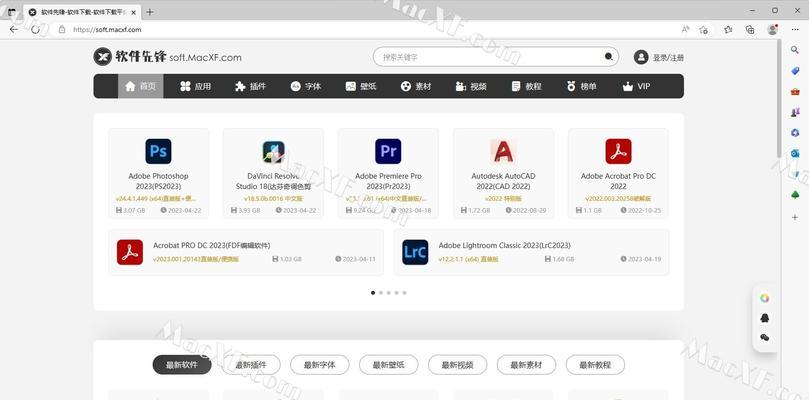The image size is (809, 400).
Task: Open the browser collections icon
Action: (x=750, y=29)
